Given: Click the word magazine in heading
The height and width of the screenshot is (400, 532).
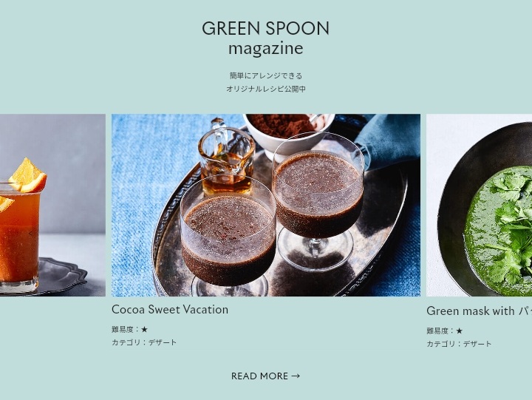Looking at the screenshot, I should click(x=266, y=49).
